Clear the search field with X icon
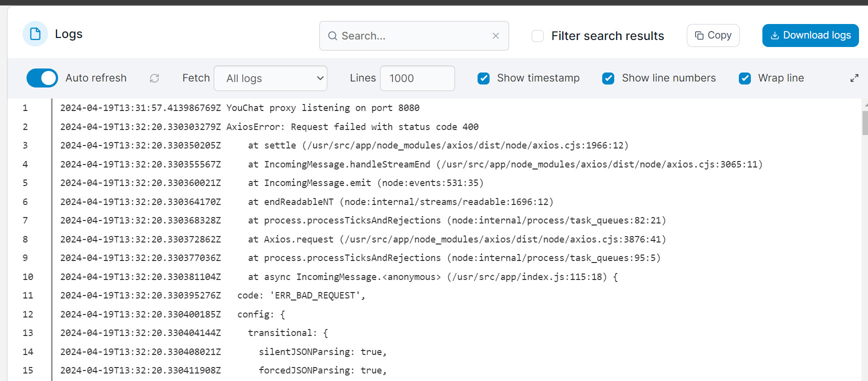 pyautogui.click(x=496, y=36)
